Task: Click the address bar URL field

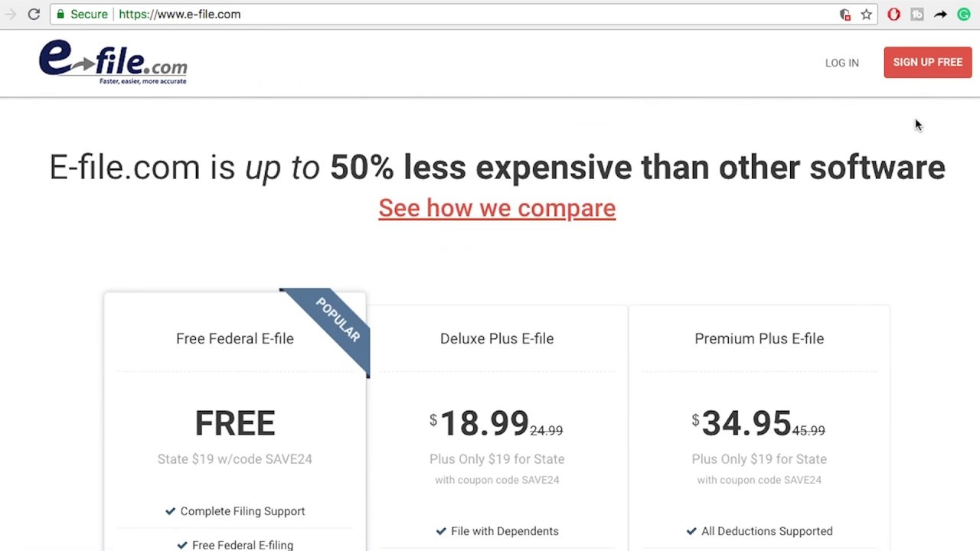Action: [x=459, y=15]
